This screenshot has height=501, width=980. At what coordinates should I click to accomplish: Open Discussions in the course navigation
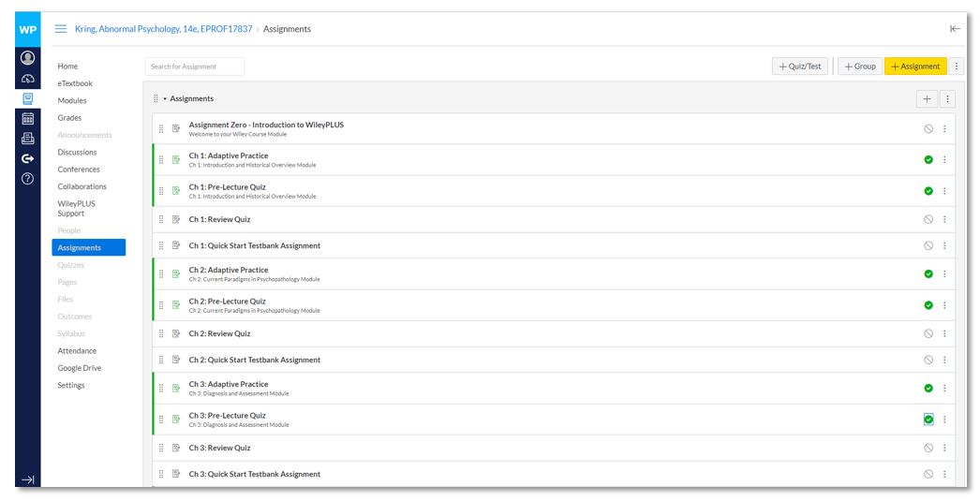[77, 152]
